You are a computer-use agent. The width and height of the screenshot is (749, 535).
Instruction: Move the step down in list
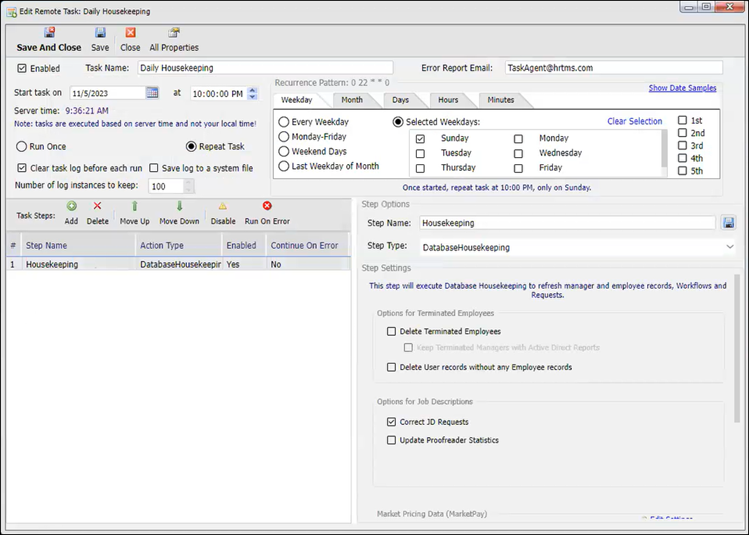(179, 206)
